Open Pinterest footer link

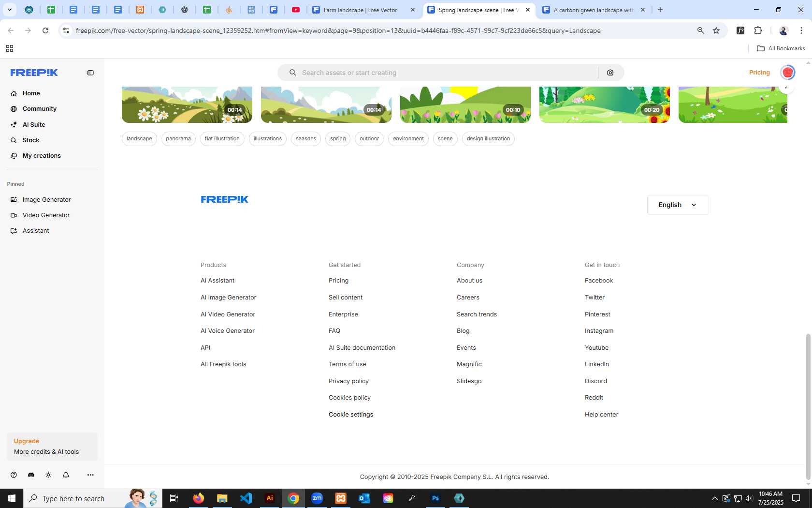click(x=597, y=314)
